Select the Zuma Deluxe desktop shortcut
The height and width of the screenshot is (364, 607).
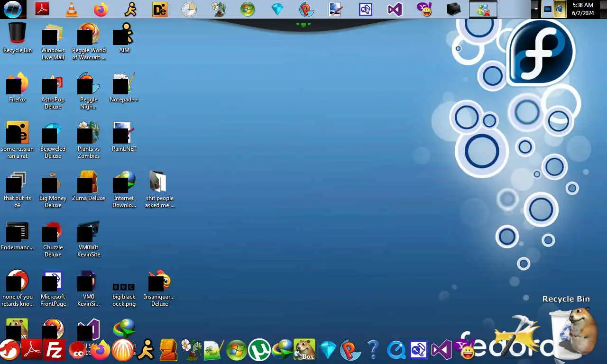coord(89,186)
